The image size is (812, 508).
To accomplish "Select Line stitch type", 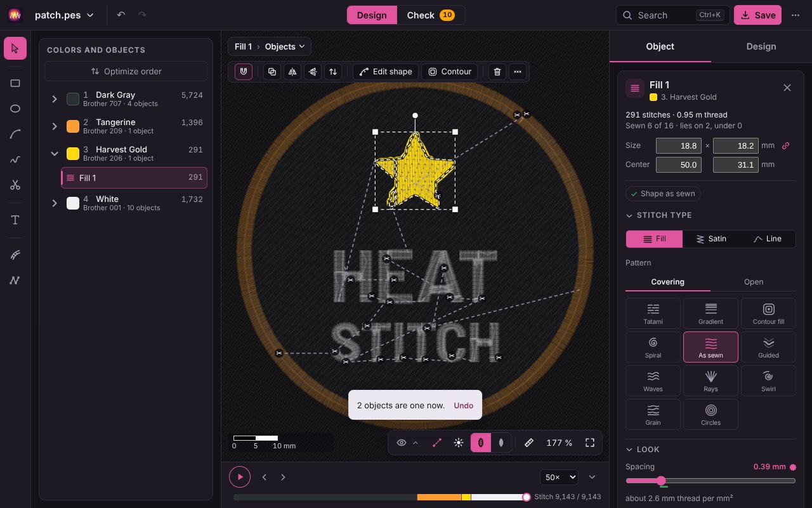I will pos(767,239).
